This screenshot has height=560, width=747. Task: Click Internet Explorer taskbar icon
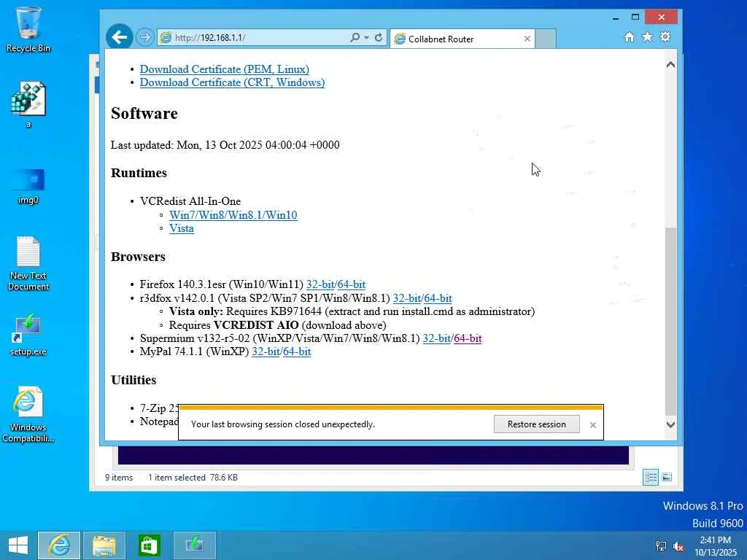click(x=59, y=545)
